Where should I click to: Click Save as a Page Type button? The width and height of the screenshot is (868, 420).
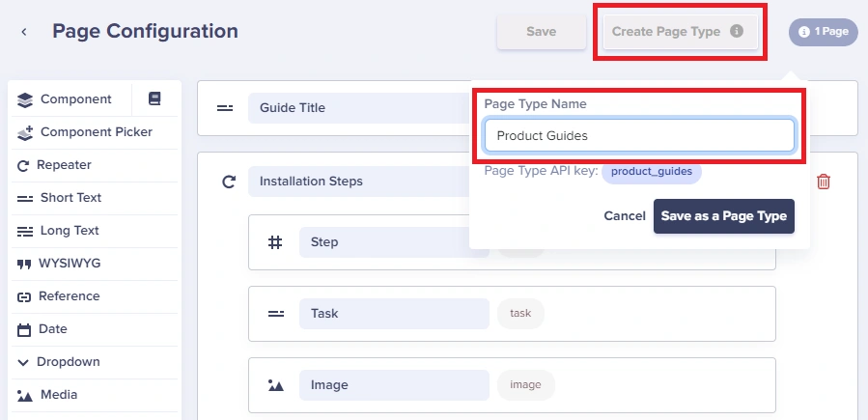[723, 216]
